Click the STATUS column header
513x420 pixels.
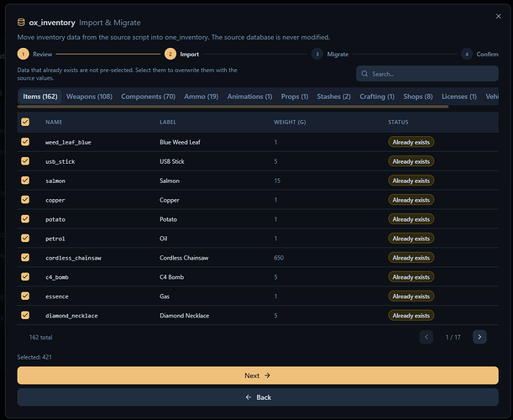398,122
